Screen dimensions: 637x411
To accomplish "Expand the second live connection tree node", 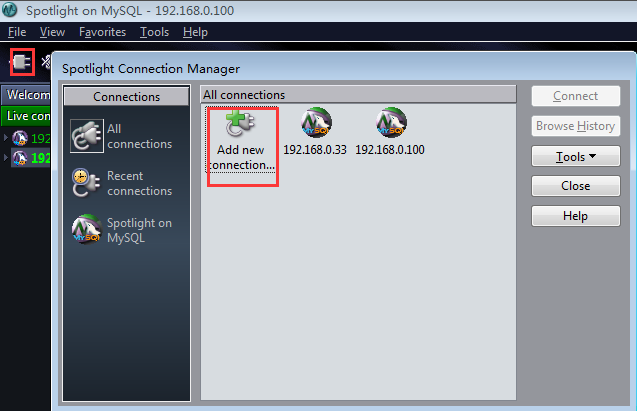I will (x=6, y=157).
